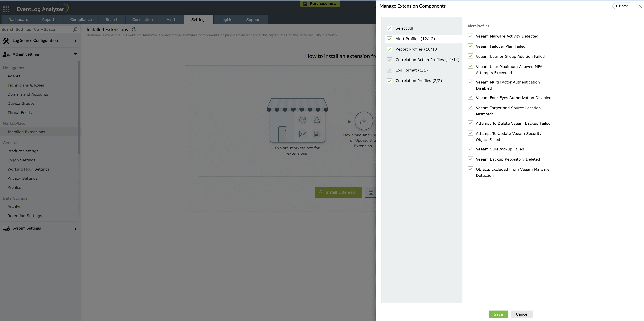
Task: Uncheck Veeam Malware Activity Detected alert
Action: click(x=470, y=36)
